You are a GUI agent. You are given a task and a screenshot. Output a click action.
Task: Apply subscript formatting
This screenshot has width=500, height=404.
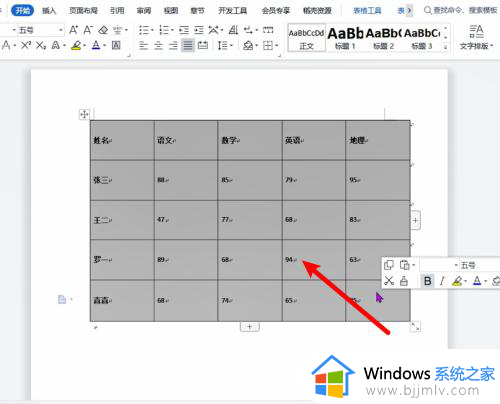(x=41, y=45)
